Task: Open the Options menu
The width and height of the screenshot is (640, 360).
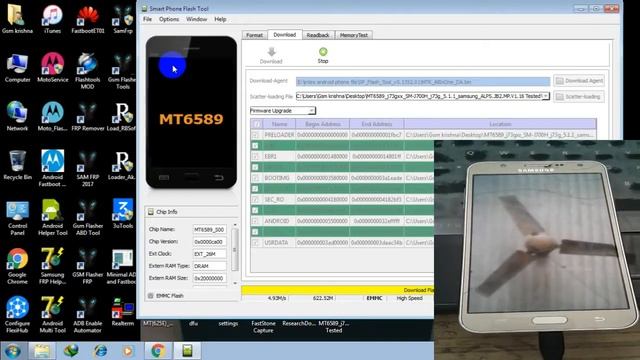Action: tap(169, 19)
